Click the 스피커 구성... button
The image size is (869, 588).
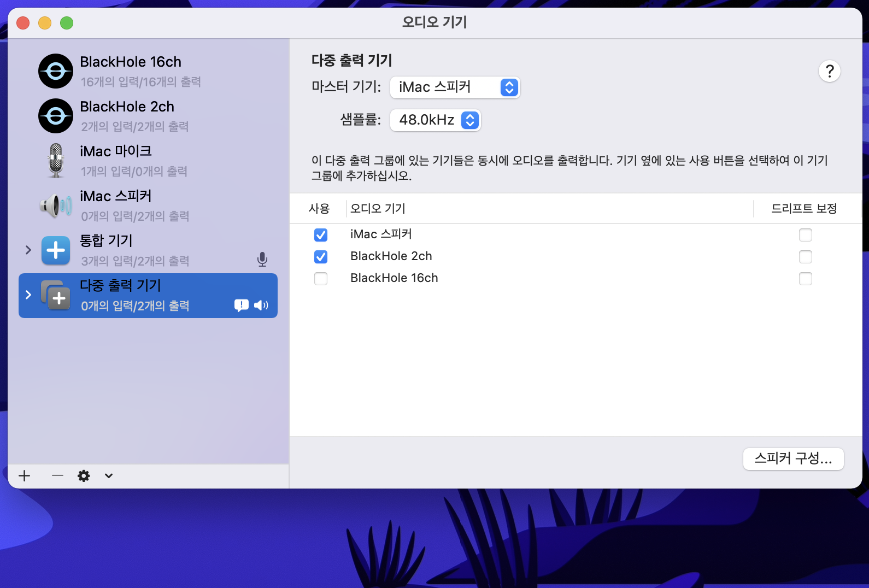794,458
